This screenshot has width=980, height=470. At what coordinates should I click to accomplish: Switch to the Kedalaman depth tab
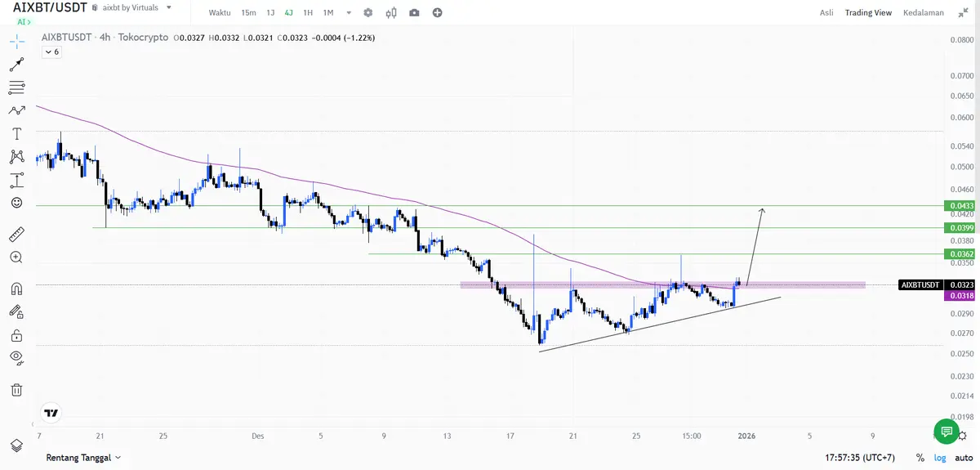924,12
